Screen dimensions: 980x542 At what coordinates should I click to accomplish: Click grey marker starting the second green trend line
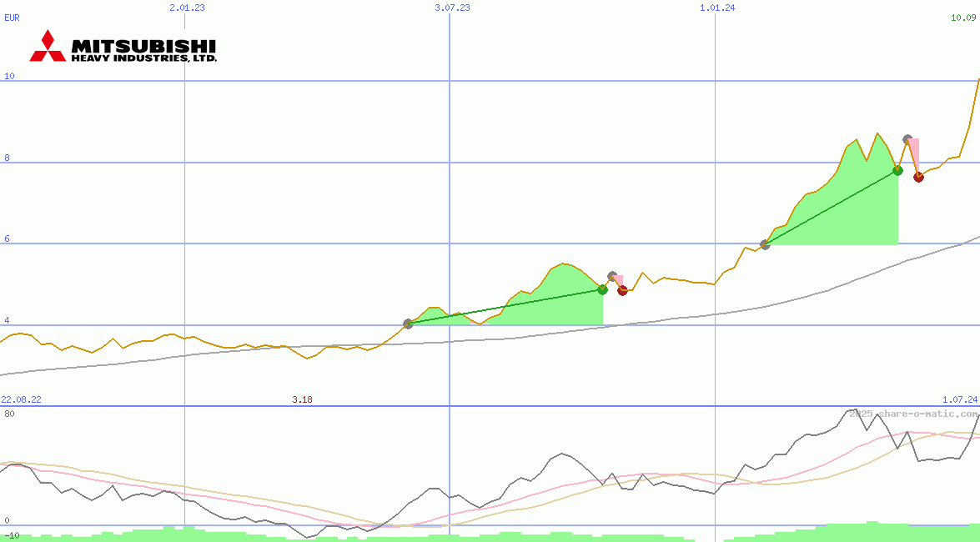tap(765, 244)
